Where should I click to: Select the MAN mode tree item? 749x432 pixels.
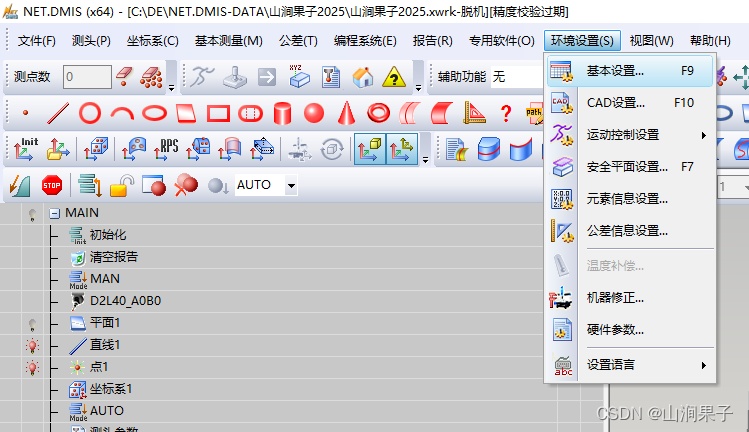tap(105, 279)
